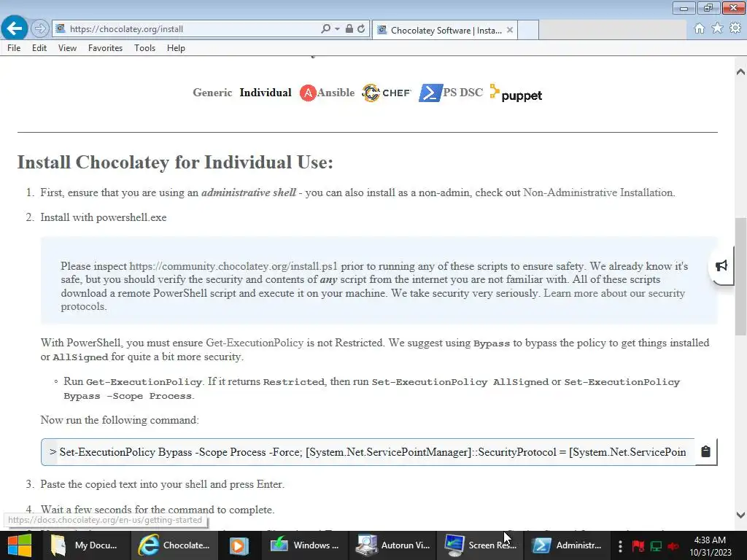Click the browser forward arrow button
Viewport: 747px width, 560px height.
tap(40, 28)
